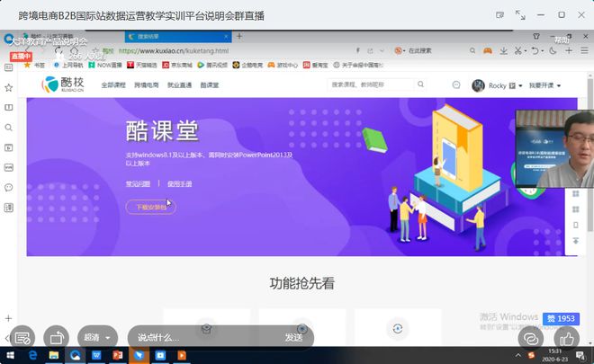Click the skin shirt icon at browser top
Viewport: 594px width, 364px height.
click(536, 36)
